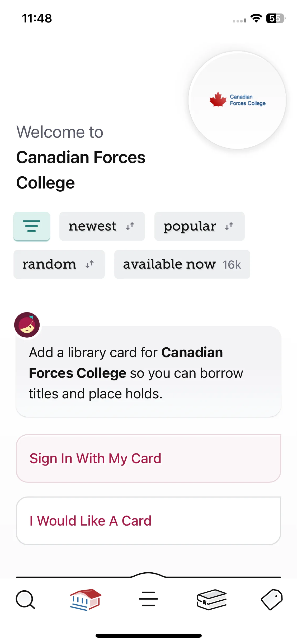The image size is (297, 644).
Task: Tap the Libby mascot avatar
Action: tap(27, 325)
